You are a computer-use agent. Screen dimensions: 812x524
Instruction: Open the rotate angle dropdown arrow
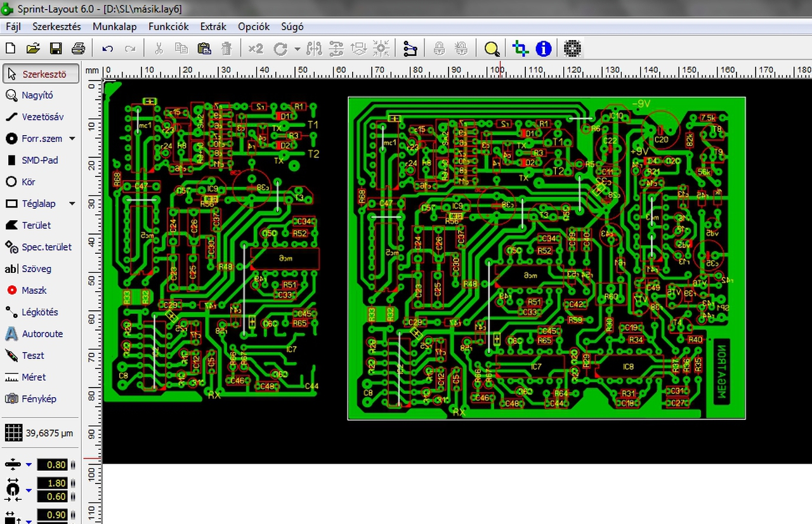click(x=297, y=49)
